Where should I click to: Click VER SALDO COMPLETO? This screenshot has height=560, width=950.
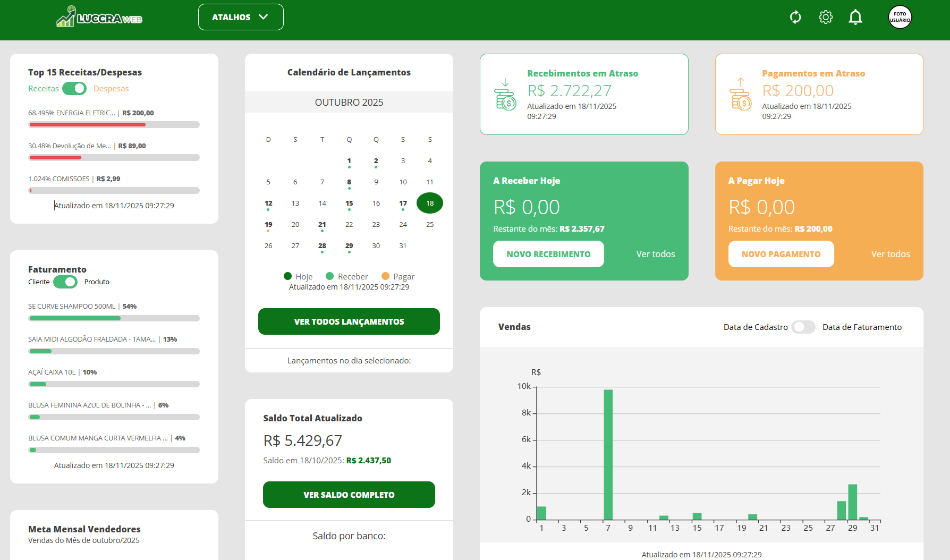[349, 494]
